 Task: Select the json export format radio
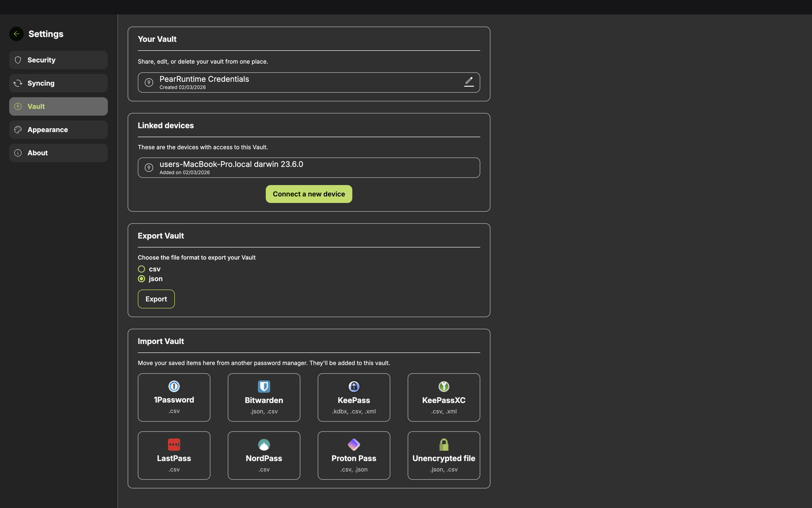pos(141,279)
